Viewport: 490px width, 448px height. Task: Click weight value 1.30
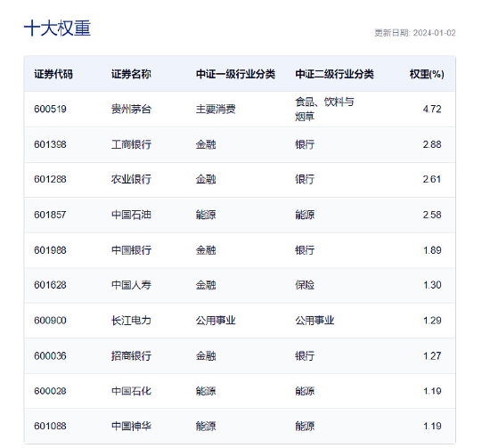432,285
